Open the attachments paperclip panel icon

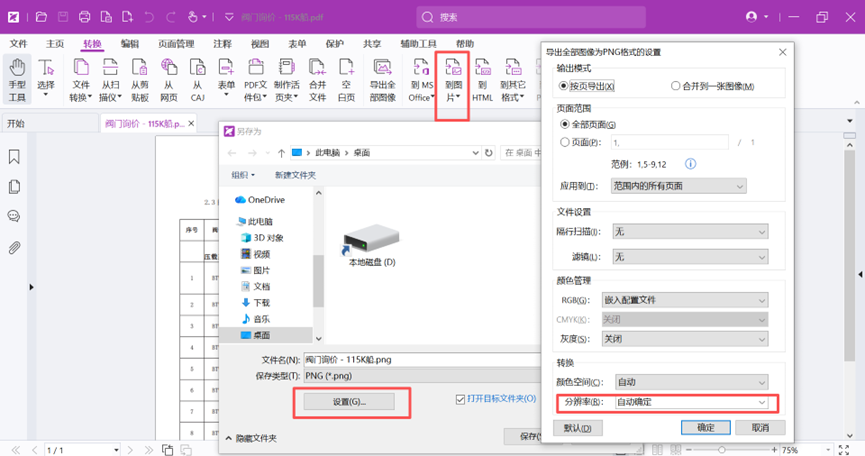14,247
